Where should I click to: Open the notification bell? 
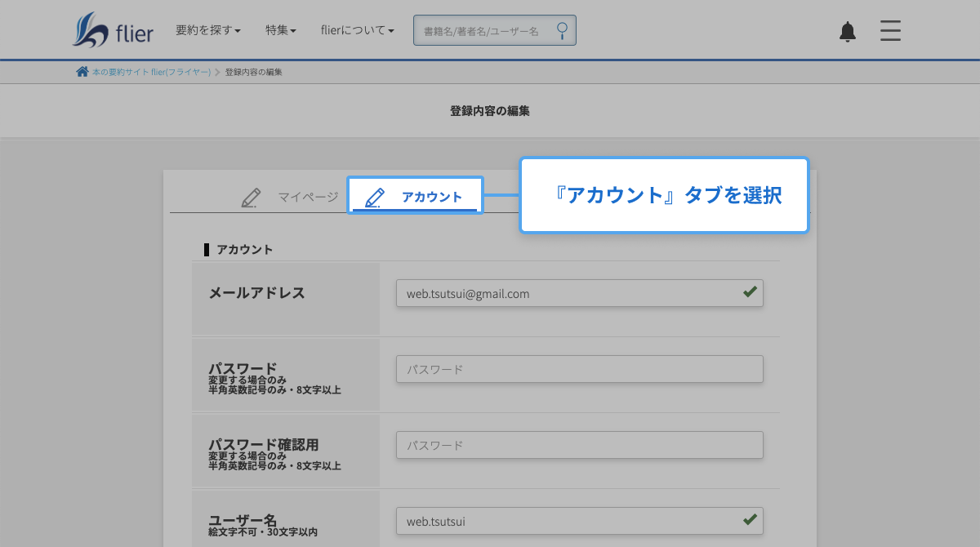pyautogui.click(x=848, y=32)
